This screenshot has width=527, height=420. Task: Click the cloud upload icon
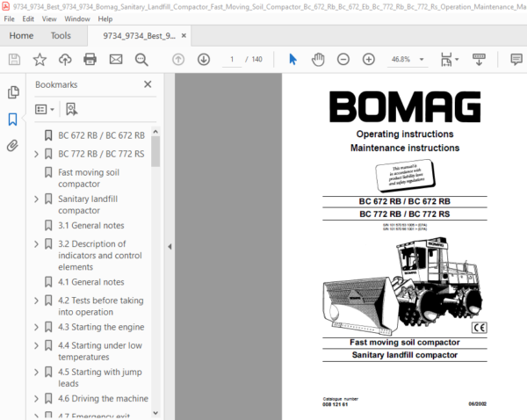click(65, 60)
